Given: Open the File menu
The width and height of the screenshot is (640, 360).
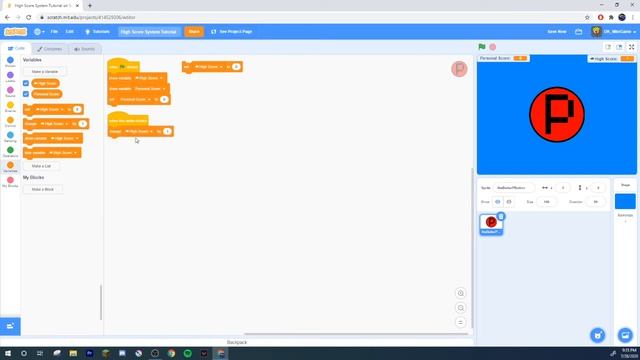Looking at the screenshot, I should pos(54,31).
